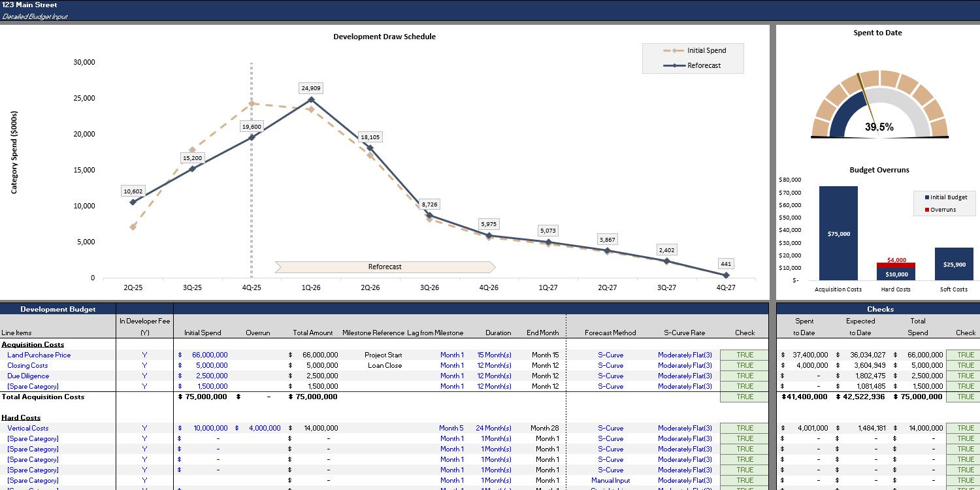Select the 'Hard Costs' section heading in the table
Screen dimensions: 980x490
click(x=21, y=417)
